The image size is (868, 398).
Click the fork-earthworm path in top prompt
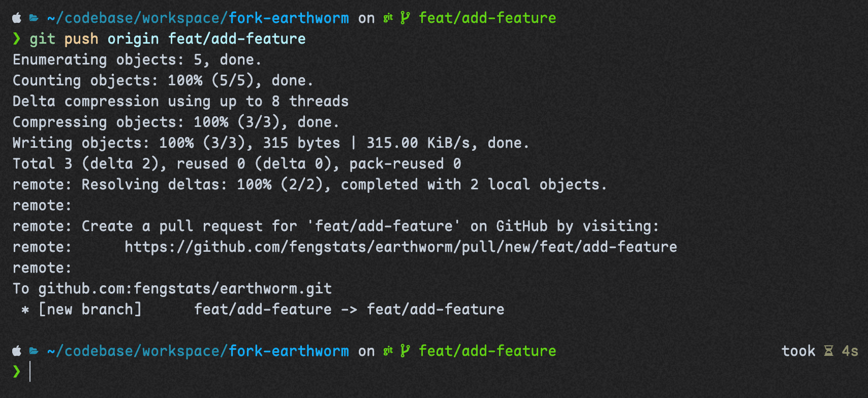pos(289,18)
